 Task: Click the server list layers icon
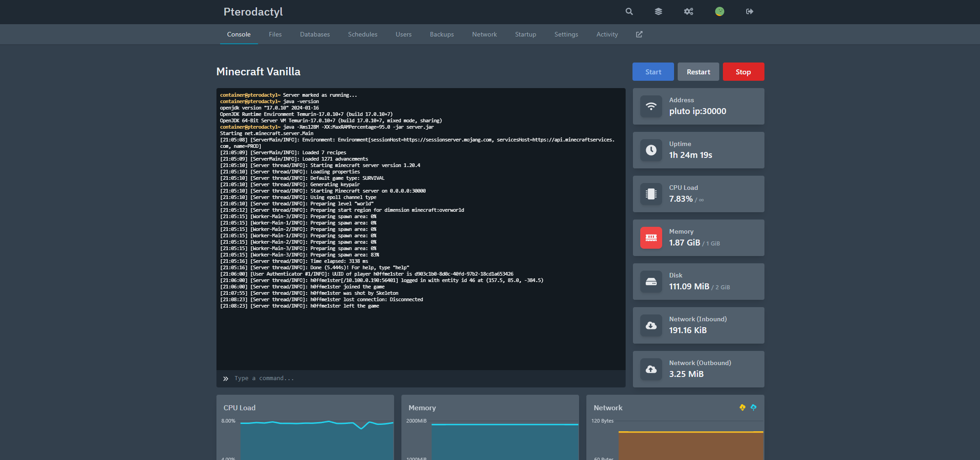pos(659,11)
